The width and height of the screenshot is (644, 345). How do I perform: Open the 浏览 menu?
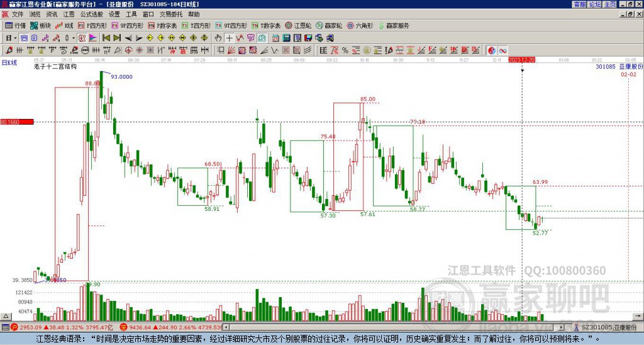click(x=35, y=14)
